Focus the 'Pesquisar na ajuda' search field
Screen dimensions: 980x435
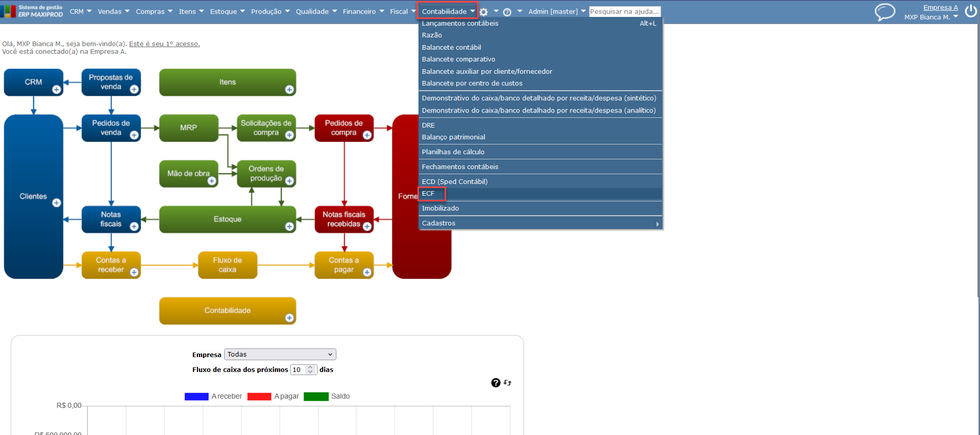pos(625,11)
